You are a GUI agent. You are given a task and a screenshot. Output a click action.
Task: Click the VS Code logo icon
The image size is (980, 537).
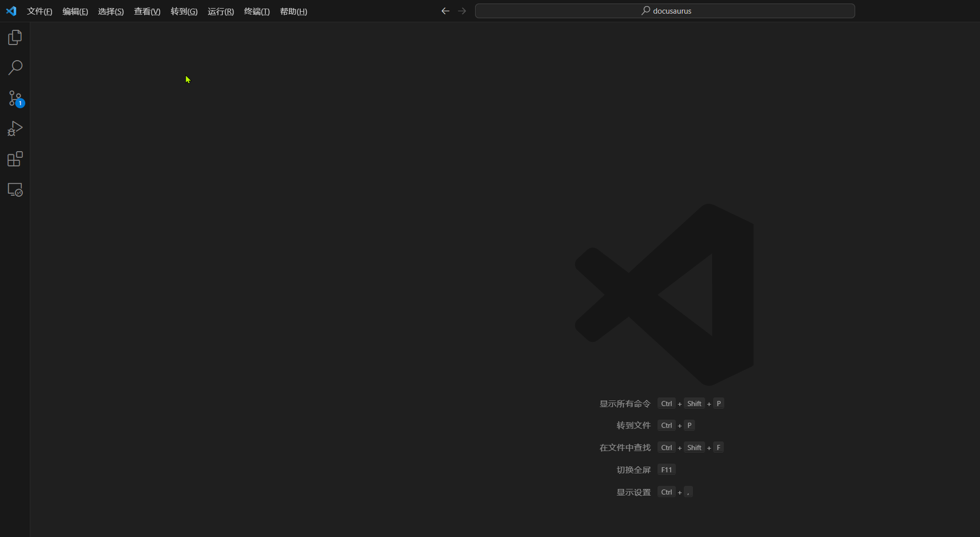[x=11, y=11]
